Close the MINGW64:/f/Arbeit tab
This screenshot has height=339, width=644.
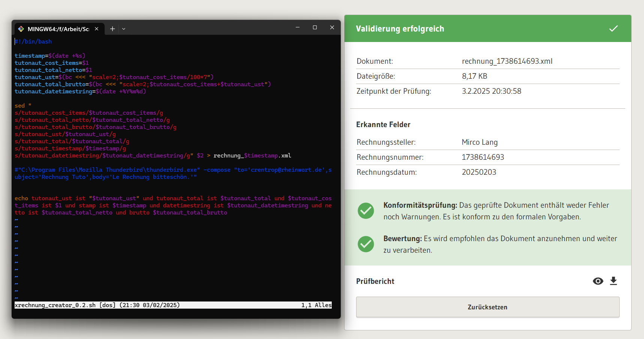[x=97, y=29]
